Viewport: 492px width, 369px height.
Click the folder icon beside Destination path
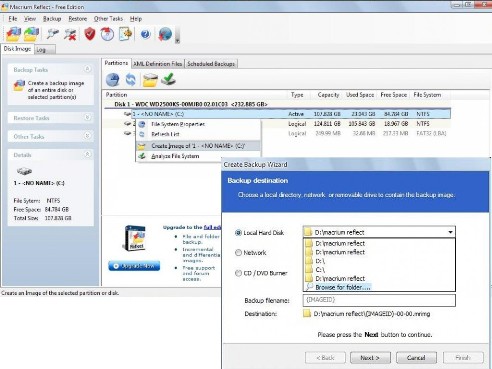click(307, 314)
